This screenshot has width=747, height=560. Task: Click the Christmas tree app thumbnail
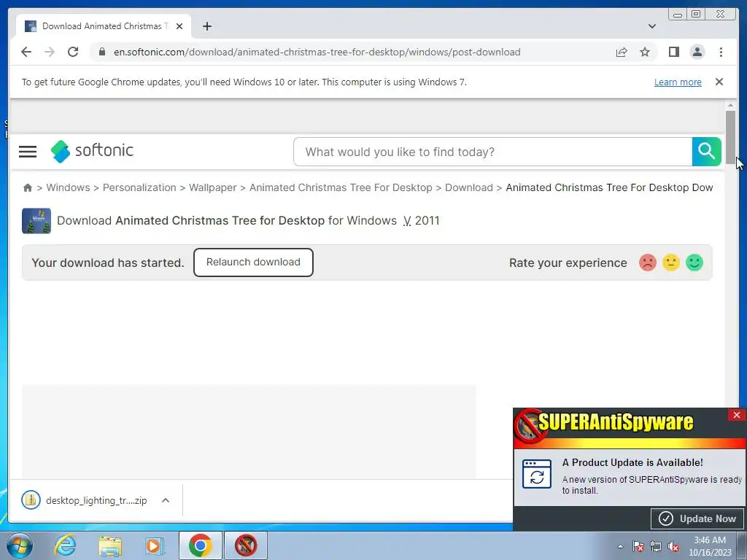[36, 220]
